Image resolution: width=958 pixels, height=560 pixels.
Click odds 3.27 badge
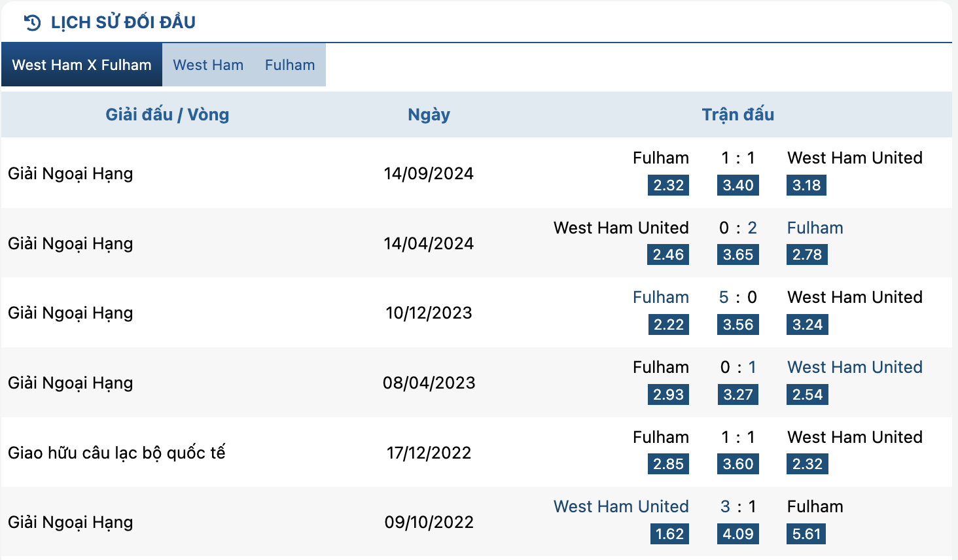click(x=738, y=394)
